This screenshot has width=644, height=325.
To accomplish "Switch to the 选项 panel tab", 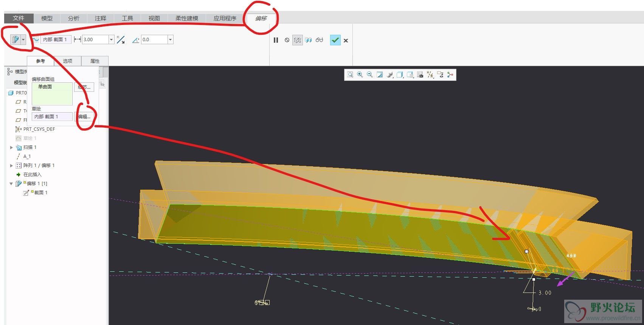I will [x=68, y=61].
